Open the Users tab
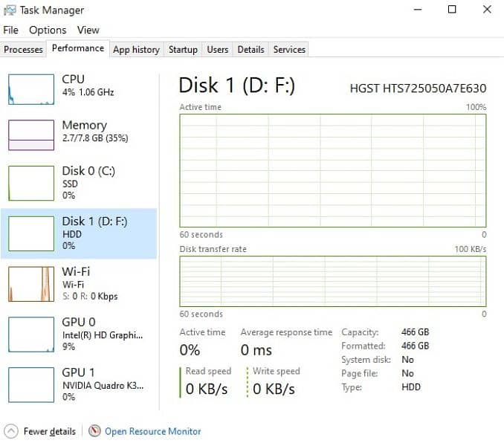Image resolution: width=504 pixels, height=446 pixels. pyautogui.click(x=217, y=50)
